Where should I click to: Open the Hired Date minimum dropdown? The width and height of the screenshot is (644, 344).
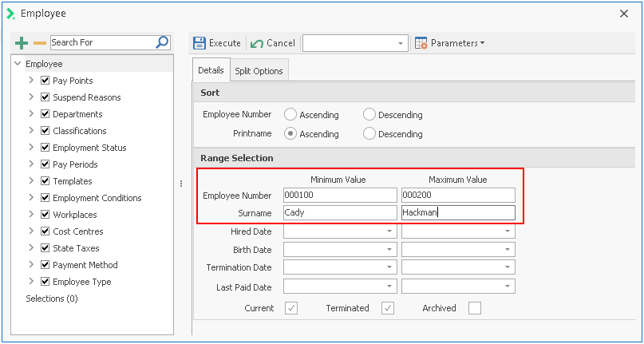pyautogui.click(x=389, y=231)
